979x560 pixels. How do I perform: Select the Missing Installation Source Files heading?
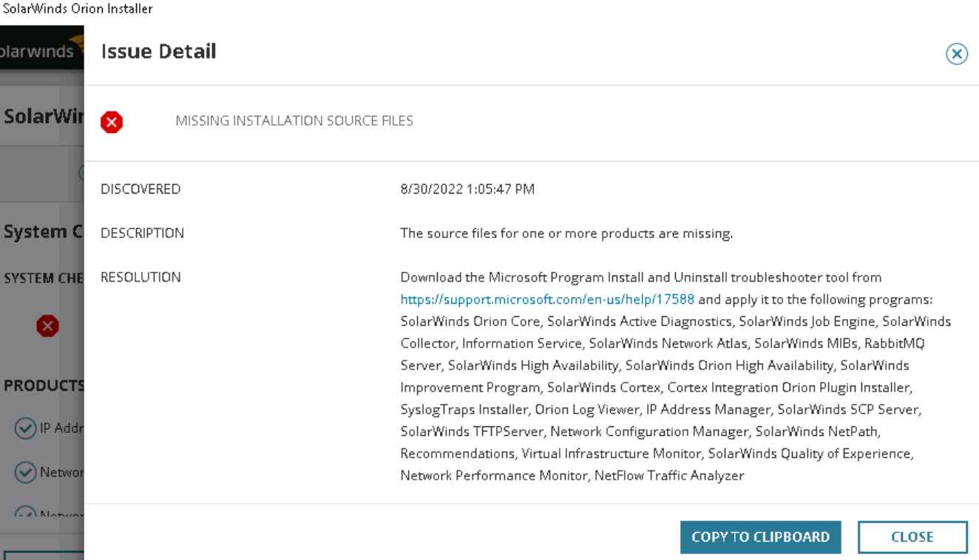tap(294, 121)
